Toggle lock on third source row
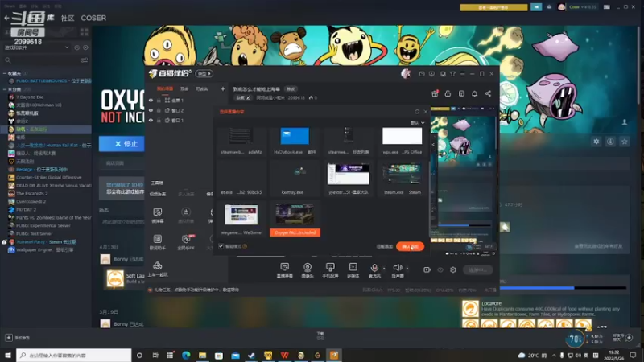 pyautogui.click(x=159, y=121)
